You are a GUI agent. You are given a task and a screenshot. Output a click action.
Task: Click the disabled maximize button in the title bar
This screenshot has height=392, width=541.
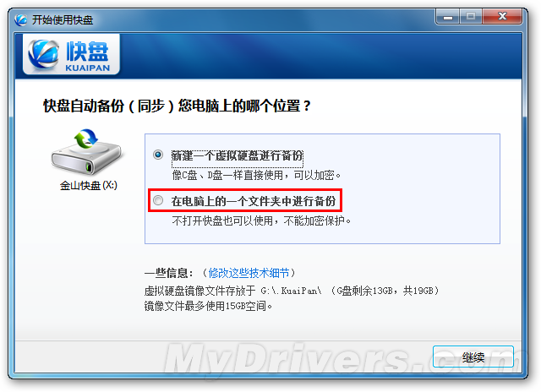click(471, 17)
